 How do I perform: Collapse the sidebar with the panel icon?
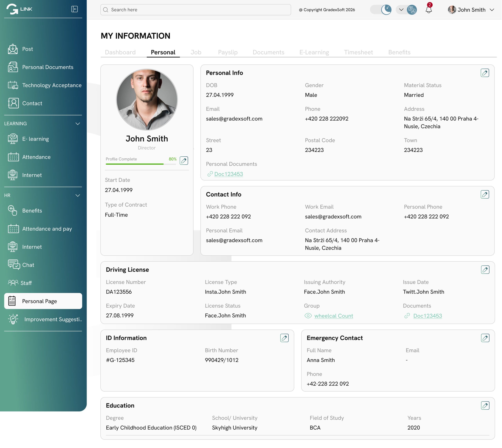(74, 9)
